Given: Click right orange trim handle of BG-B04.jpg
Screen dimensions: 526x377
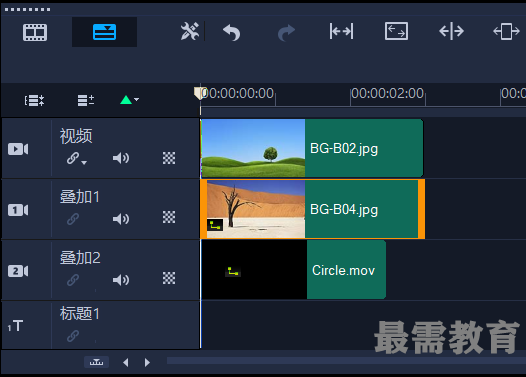Looking at the screenshot, I should 421,209.
